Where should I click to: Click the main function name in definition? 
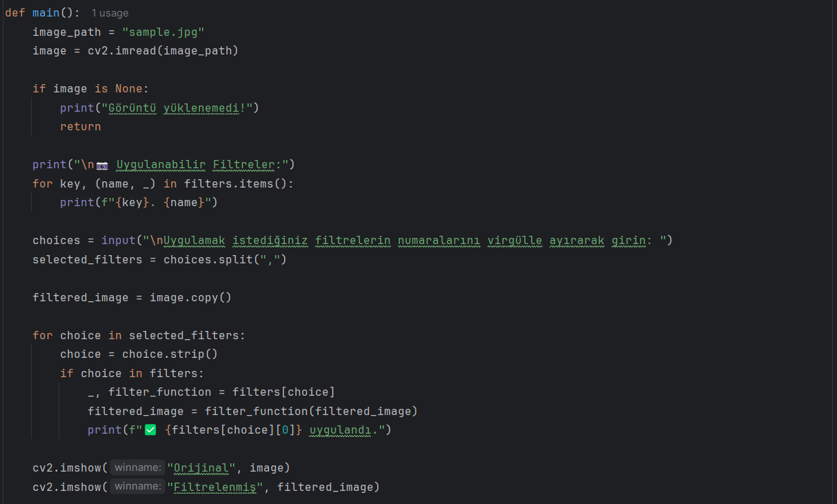click(46, 13)
